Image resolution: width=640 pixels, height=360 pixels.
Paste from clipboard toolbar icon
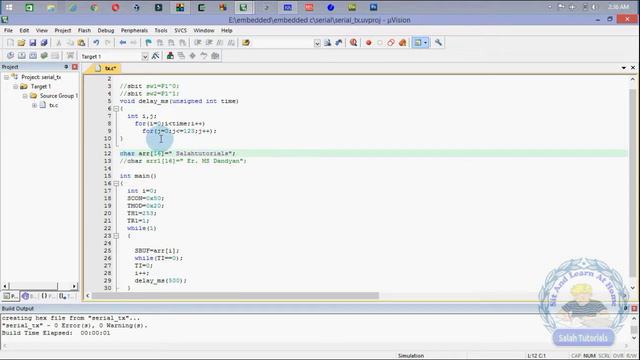81,43
